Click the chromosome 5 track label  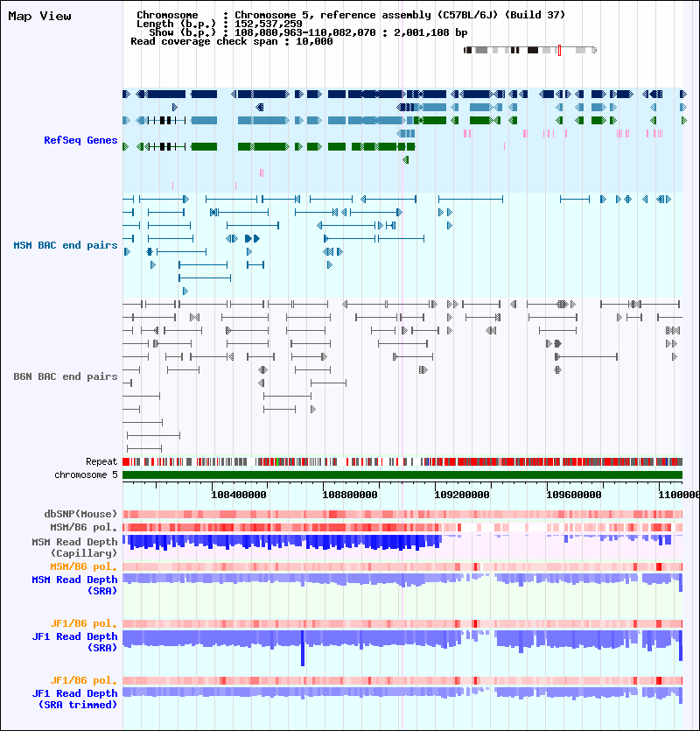click(87, 475)
